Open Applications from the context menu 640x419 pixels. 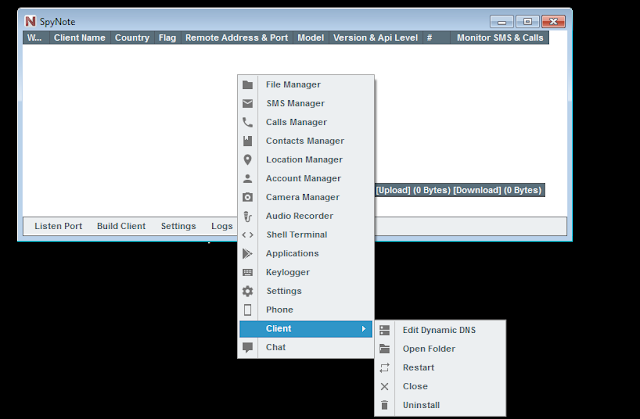tap(306, 254)
